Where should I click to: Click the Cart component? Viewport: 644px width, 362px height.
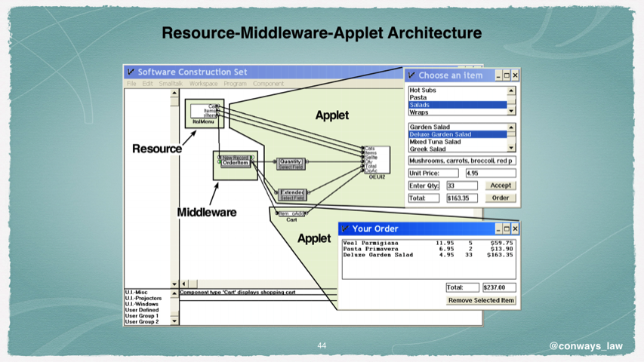tap(291, 216)
